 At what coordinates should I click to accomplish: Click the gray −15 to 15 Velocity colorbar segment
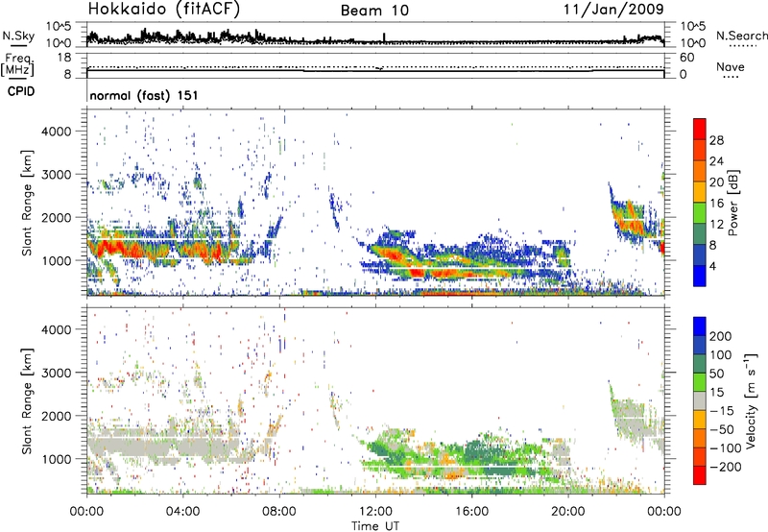pos(700,400)
